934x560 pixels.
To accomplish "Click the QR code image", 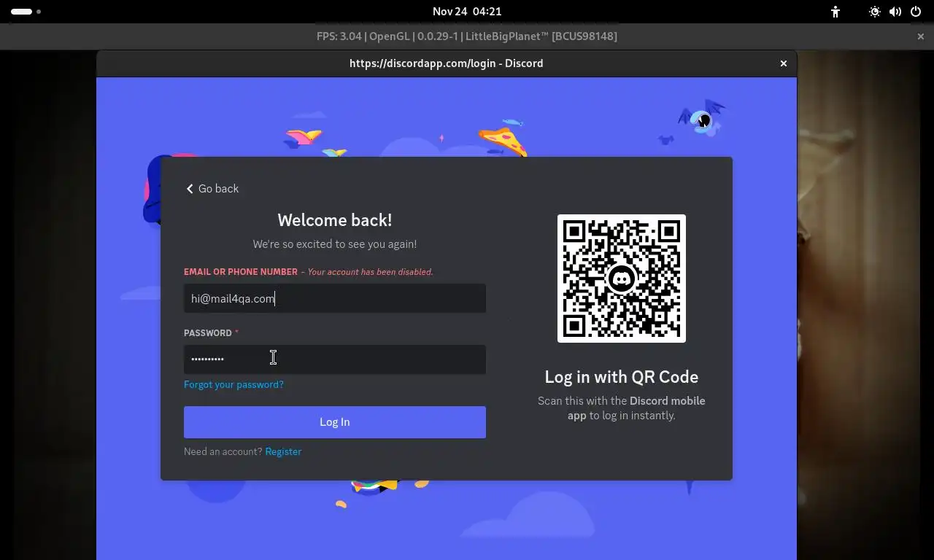I will click(x=622, y=279).
